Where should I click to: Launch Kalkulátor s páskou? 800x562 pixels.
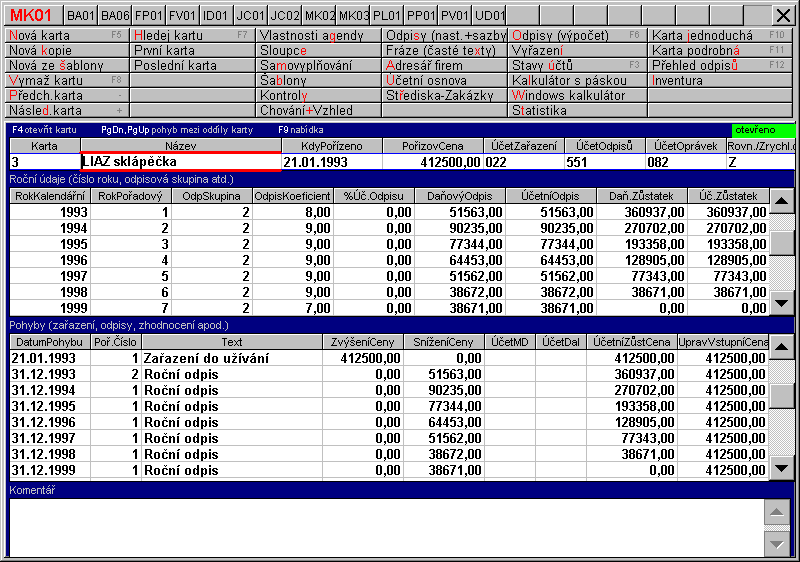click(578, 80)
